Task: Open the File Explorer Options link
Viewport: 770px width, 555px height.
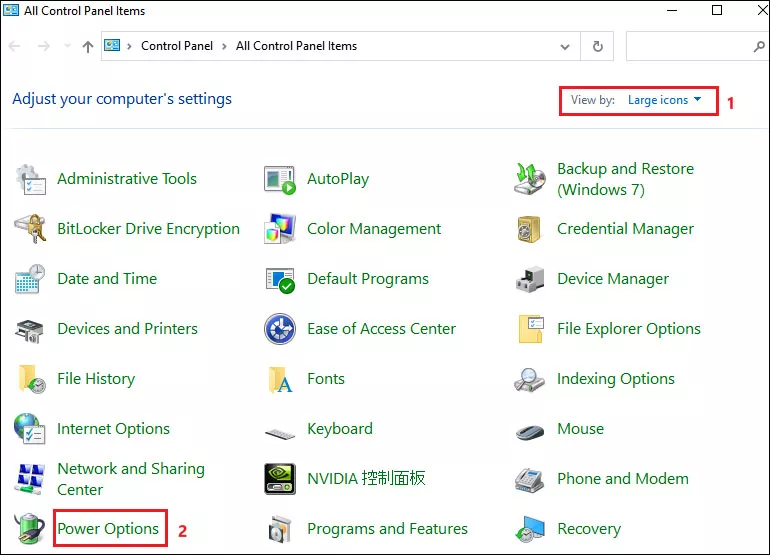Action: (629, 329)
